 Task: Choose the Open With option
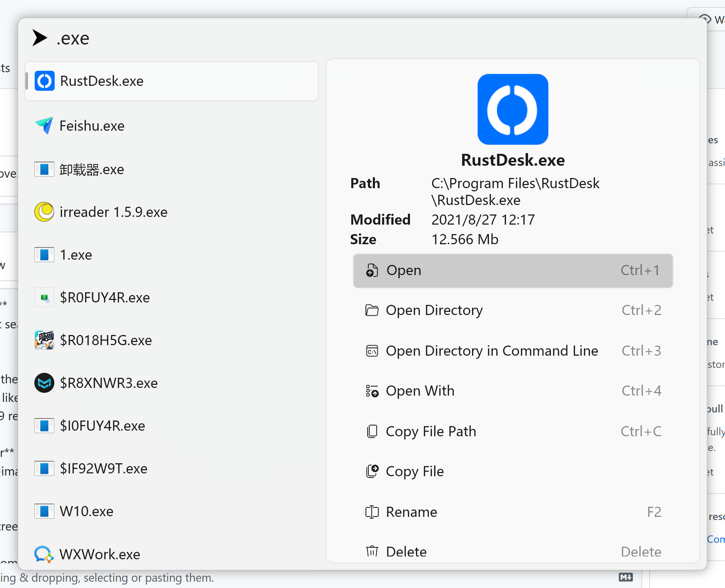(513, 391)
